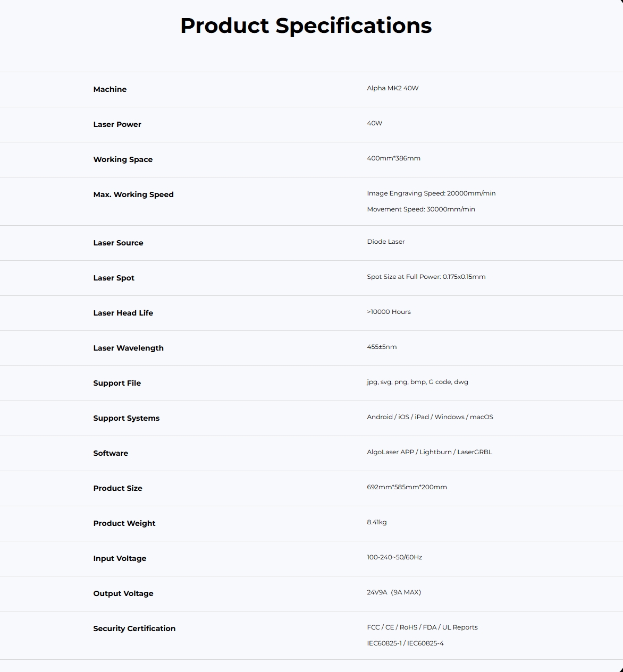
Task: Select the 692mm*585mm*200mm product size
Action: coord(407,487)
